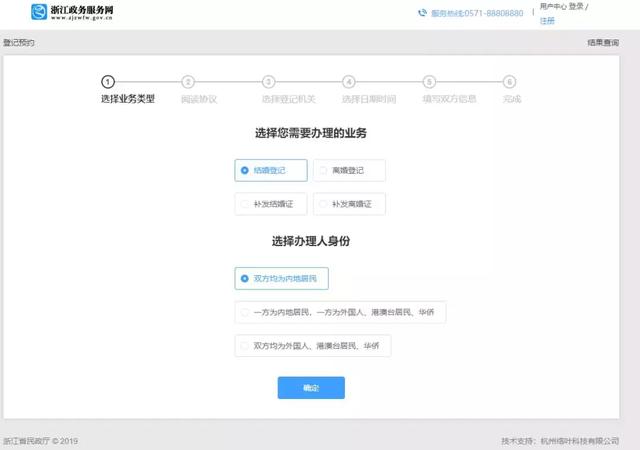This screenshot has width=640, height=450.
Task: Click the 选择登记机关 step label
Action: pyautogui.click(x=289, y=99)
